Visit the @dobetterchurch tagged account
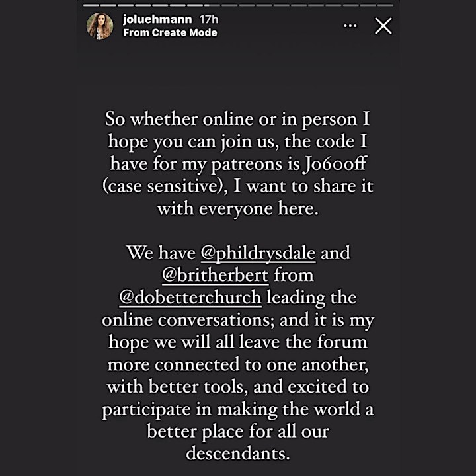 190,297
